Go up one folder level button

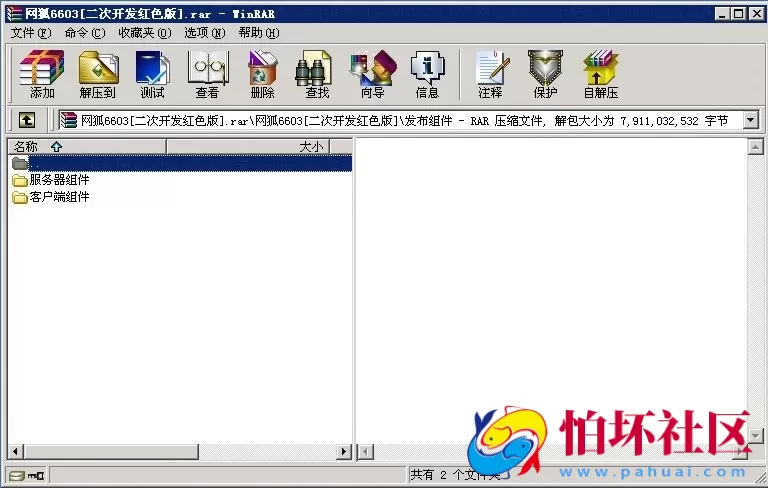[x=26, y=120]
